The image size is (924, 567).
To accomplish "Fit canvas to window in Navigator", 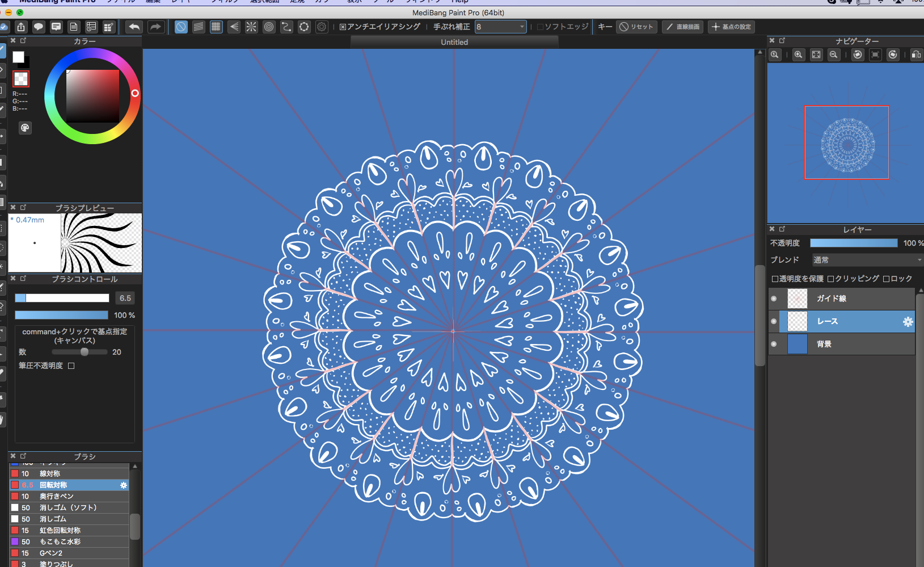I will coord(816,54).
